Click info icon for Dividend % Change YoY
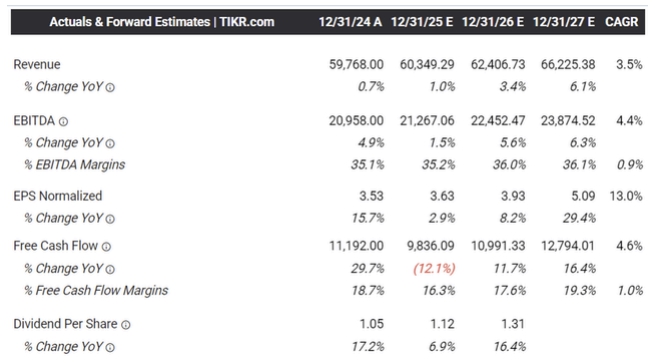655x363 pixels. coord(110,348)
